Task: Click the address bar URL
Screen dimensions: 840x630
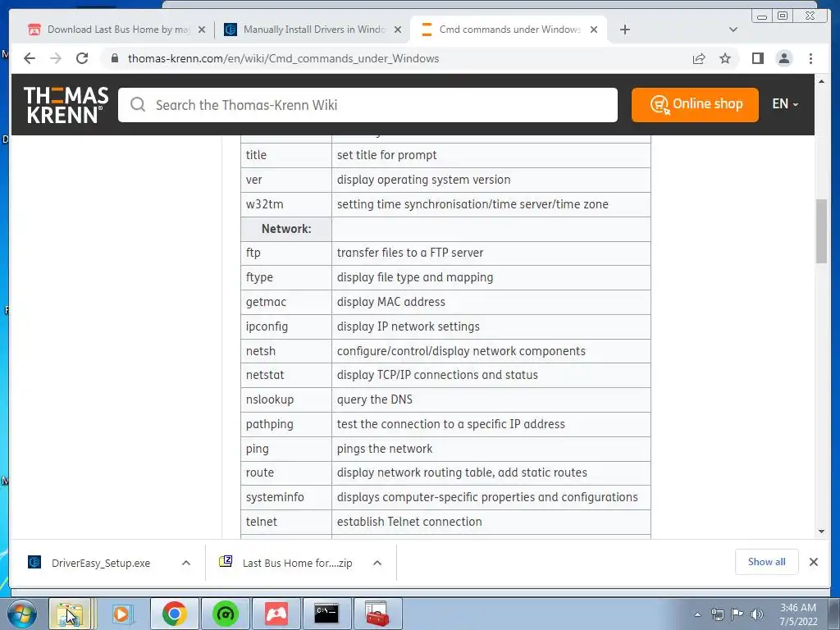Action: click(x=283, y=58)
